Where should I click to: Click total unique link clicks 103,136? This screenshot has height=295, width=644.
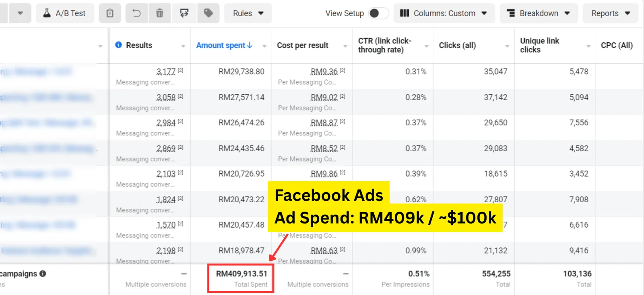coord(577,274)
